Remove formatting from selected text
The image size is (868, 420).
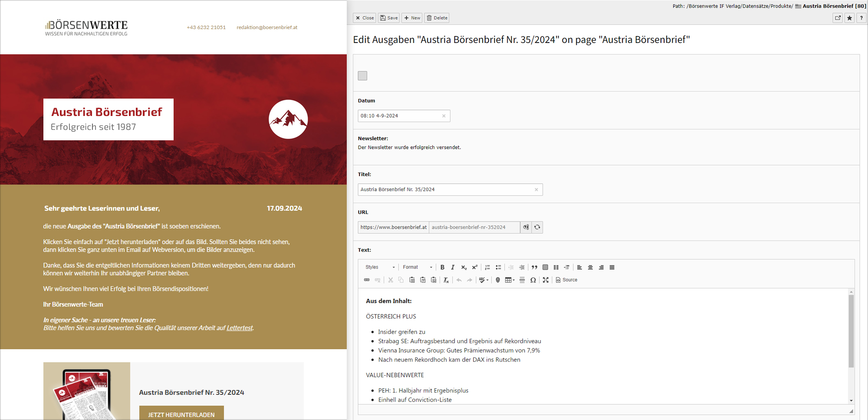(x=446, y=280)
